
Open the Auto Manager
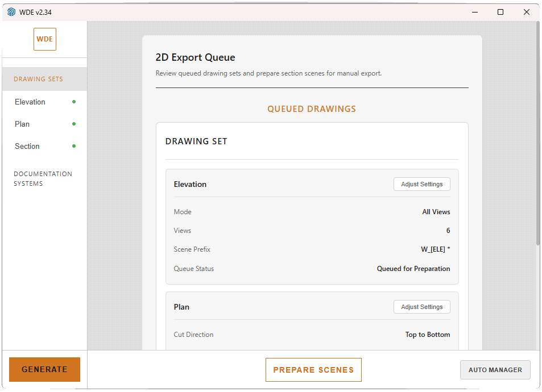(x=495, y=370)
